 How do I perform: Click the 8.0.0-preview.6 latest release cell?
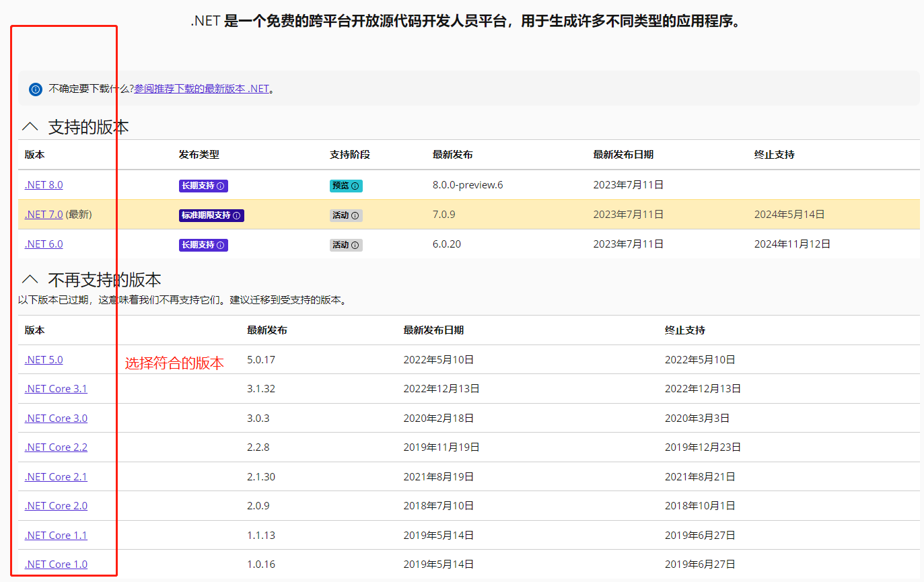[x=468, y=185]
